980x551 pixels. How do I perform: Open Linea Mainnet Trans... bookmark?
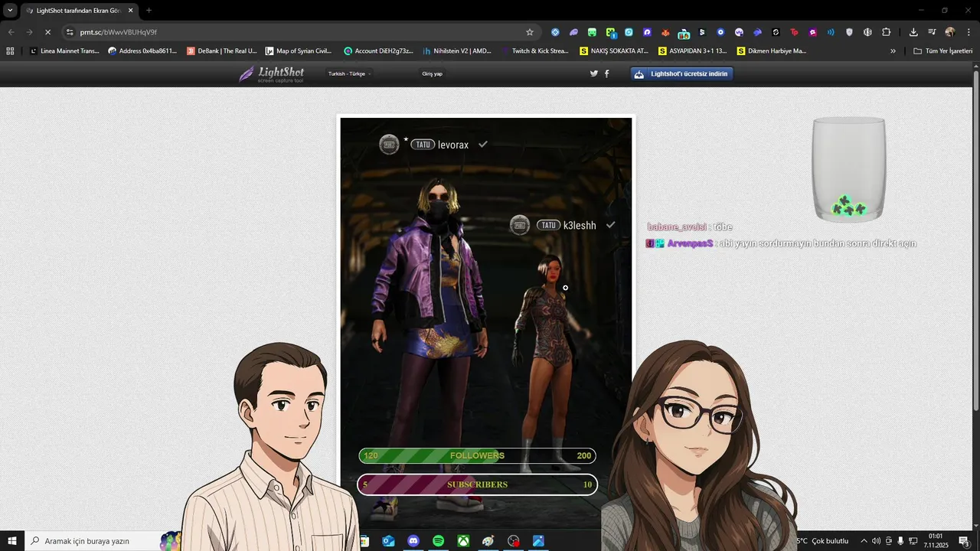pos(64,51)
